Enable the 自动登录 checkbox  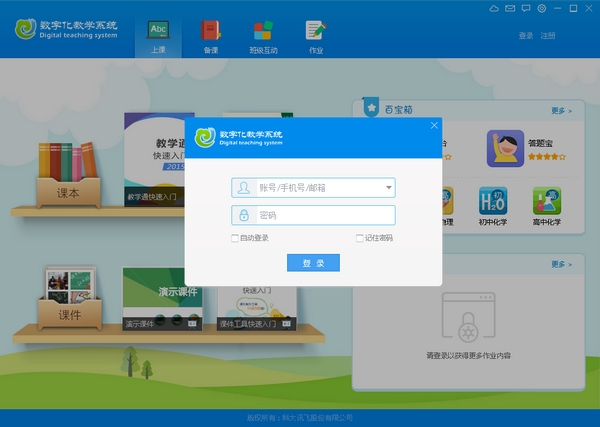(235, 238)
